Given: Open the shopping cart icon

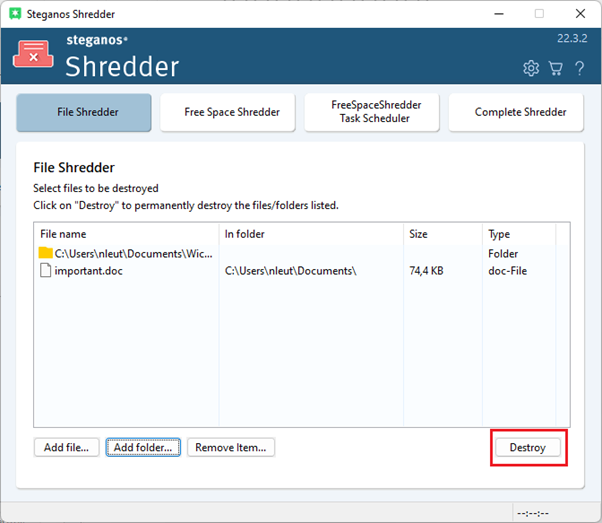Looking at the screenshot, I should click(x=556, y=68).
